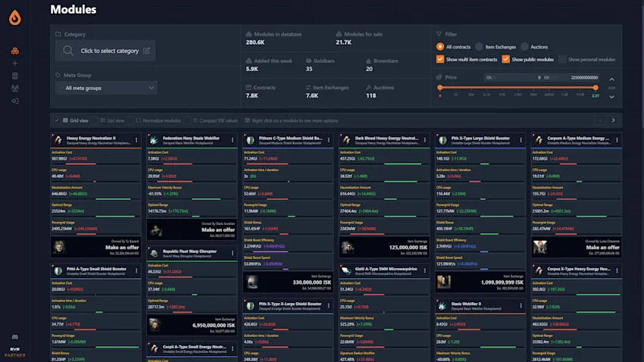644x362 pixels.
Task: Open the 330,000,000 ISK item exchange
Action: (311, 282)
